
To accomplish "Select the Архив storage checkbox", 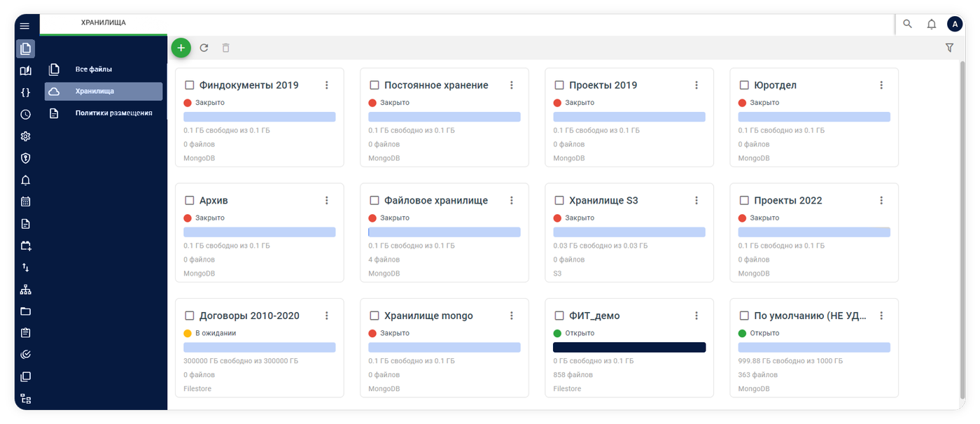I will [x=189, y=201].
